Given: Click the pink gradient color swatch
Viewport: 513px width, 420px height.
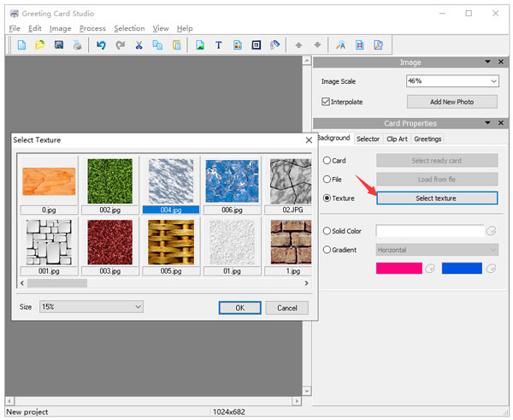Looking at the screenshot, I should coord(398,269).
